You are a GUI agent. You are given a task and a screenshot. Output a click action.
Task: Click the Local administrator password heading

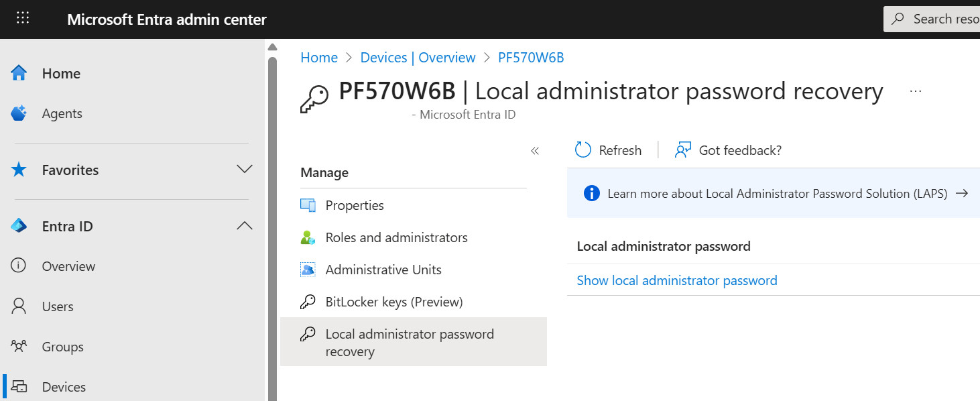tap(664, 246)
